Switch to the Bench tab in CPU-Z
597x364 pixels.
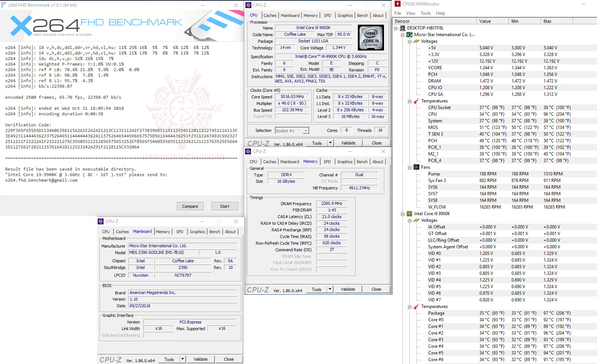[x=362, y=15]
